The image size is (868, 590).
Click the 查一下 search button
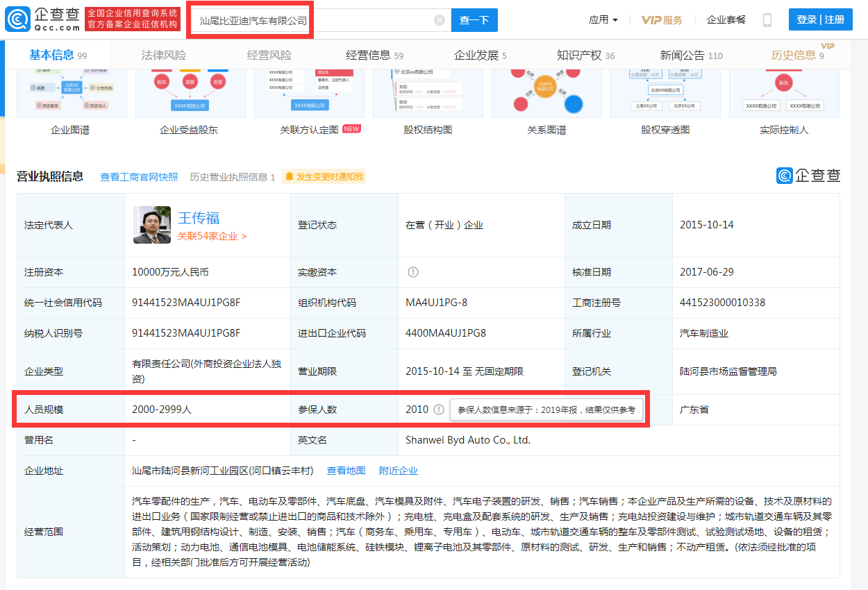click(x=474, y=20)
